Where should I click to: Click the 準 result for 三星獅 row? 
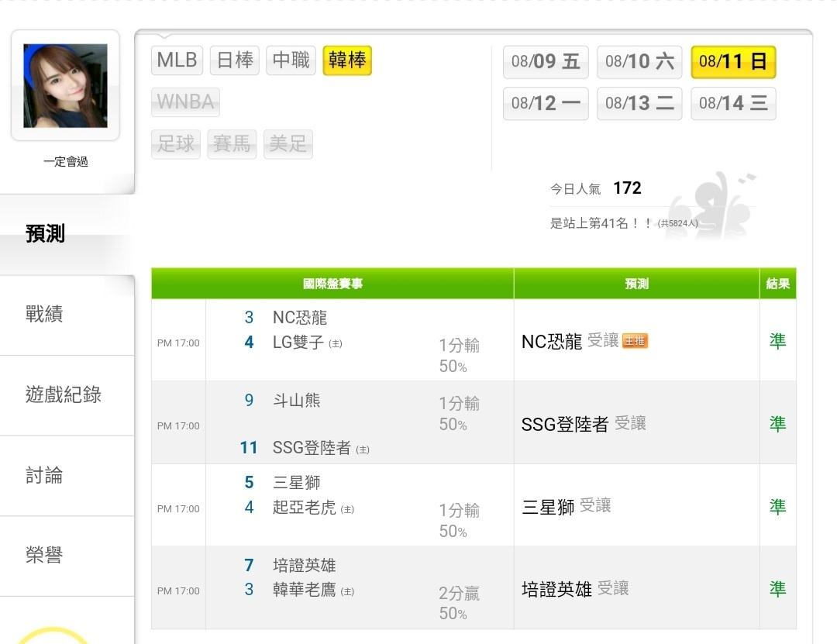tap(778, 506)
